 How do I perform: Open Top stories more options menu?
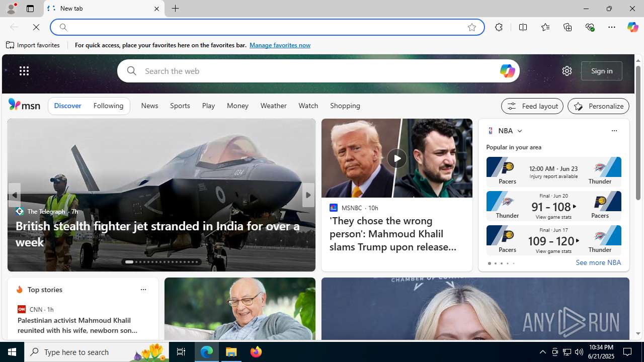(x=143, y=290)
